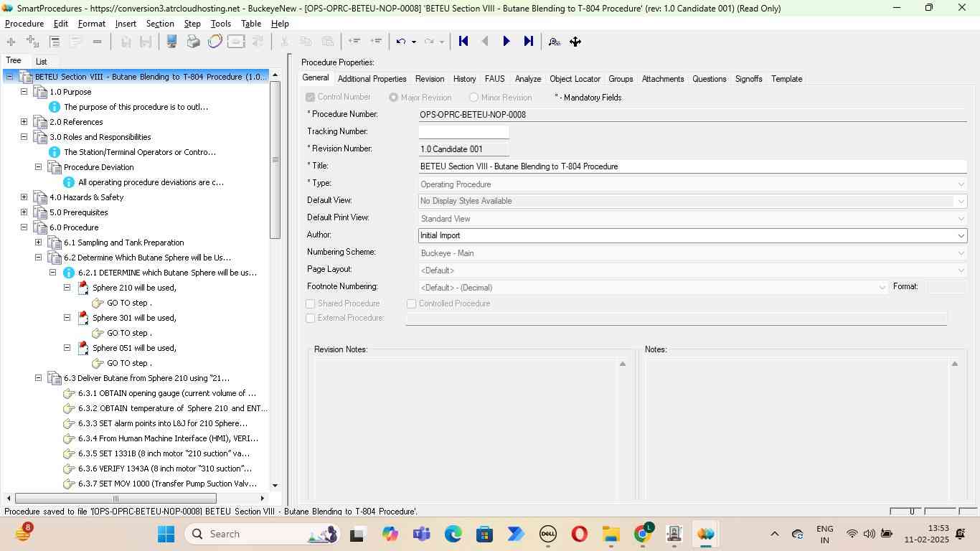Open Microsoft Teams from the taskbar

tap(421, 534)
